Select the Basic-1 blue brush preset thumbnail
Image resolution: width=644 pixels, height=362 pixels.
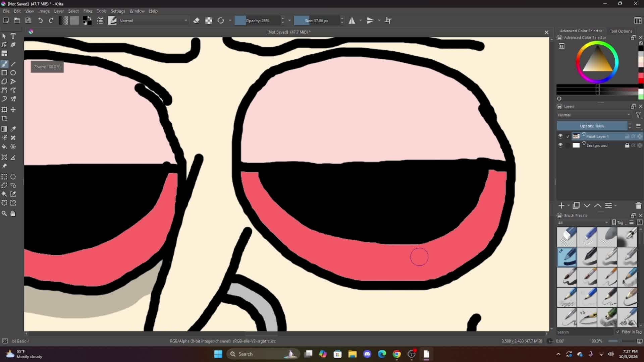(567, 257)
